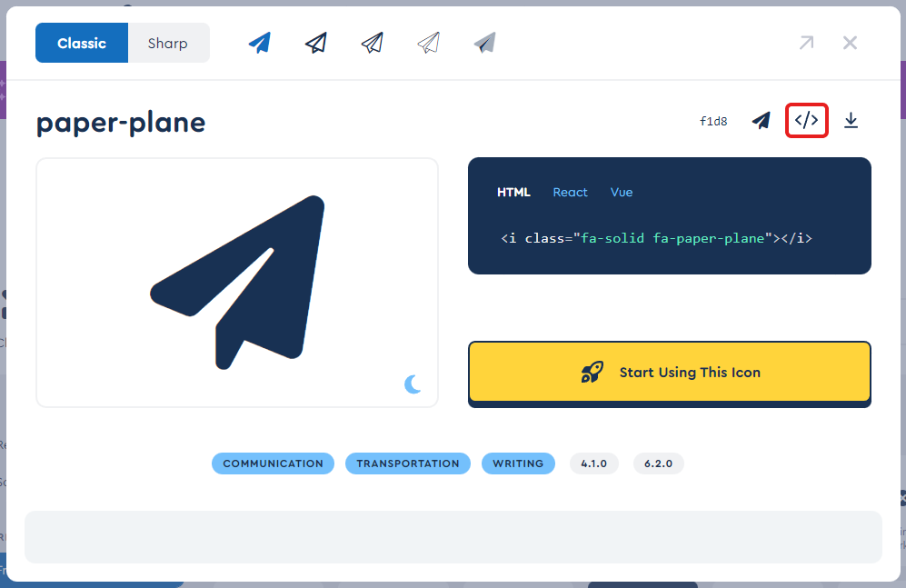The height and width of the screenshot is (588, 906).
Task: Select the HTML code tab
Action: pyautogui.click(x=513, y=193)
